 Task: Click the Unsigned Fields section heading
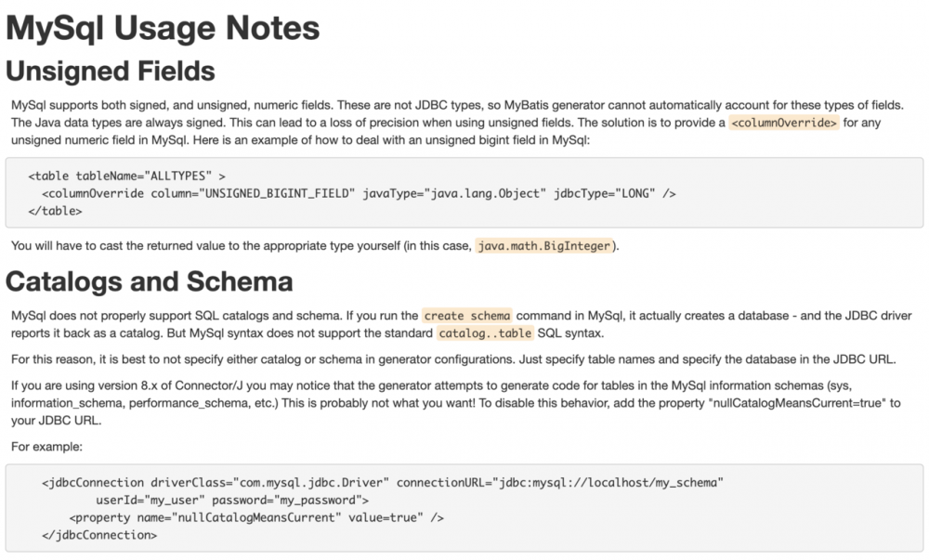[x=111, y=71]
